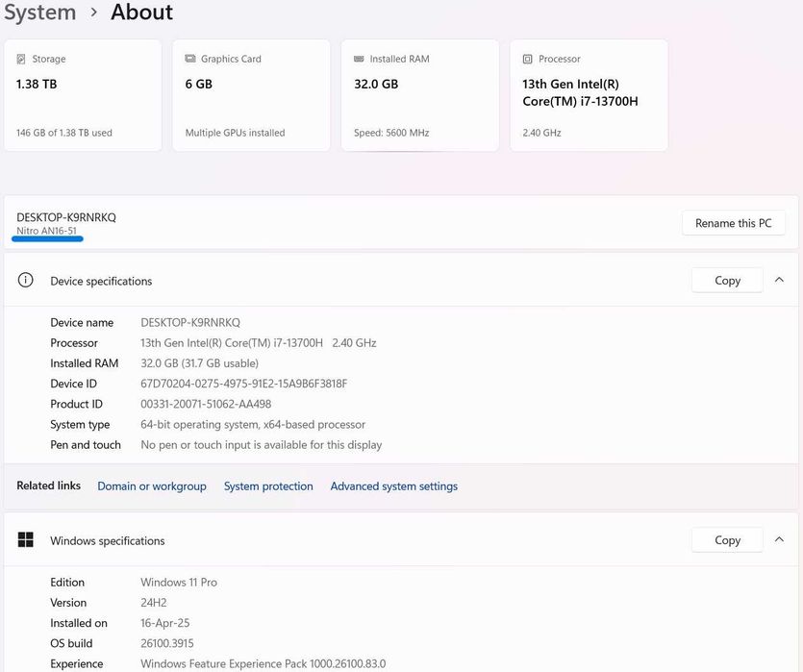Open the Processor i7-13700H card
This screenshot has width=803, height=672.
tap(589, 95)
